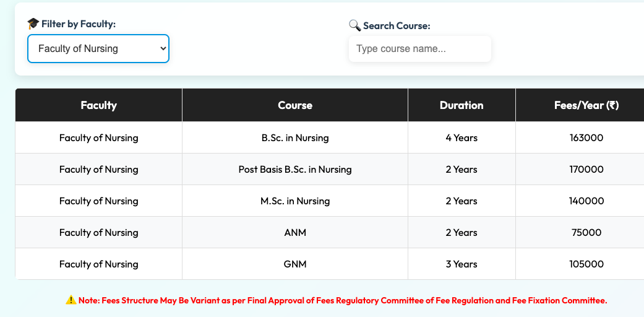The height and width of the screenshot is (317, 644).
Task: Click the graduation cap icon
Action: tap(33, 24)
